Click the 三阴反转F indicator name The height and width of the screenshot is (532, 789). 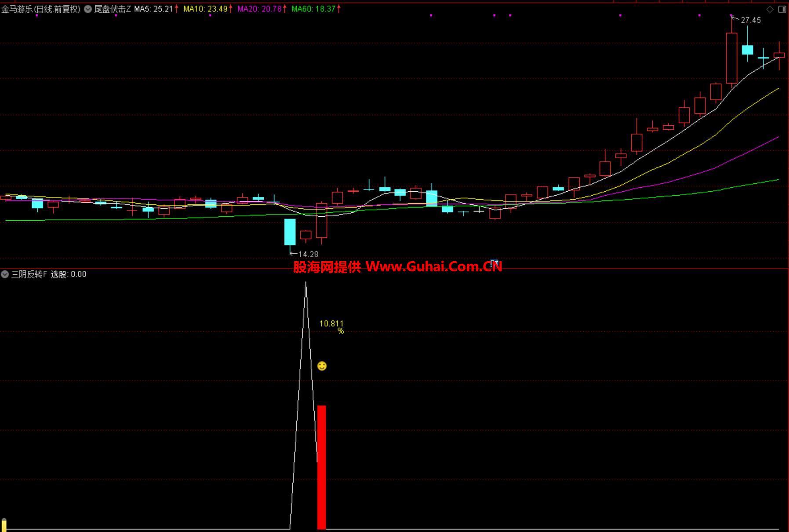tap(29, 274)
